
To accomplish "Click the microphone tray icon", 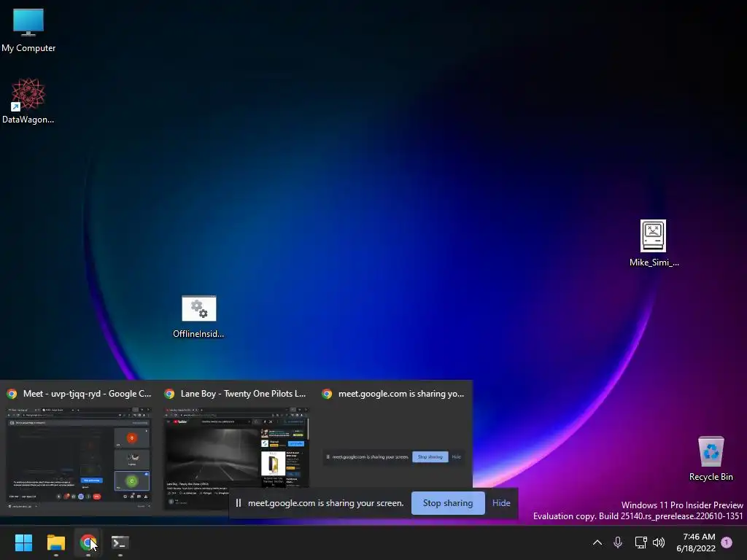I will 618,542.
